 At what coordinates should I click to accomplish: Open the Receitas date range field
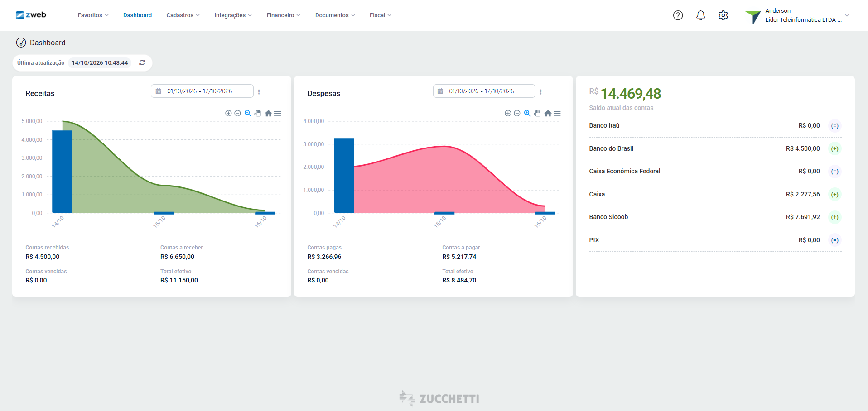coord(202,91)
